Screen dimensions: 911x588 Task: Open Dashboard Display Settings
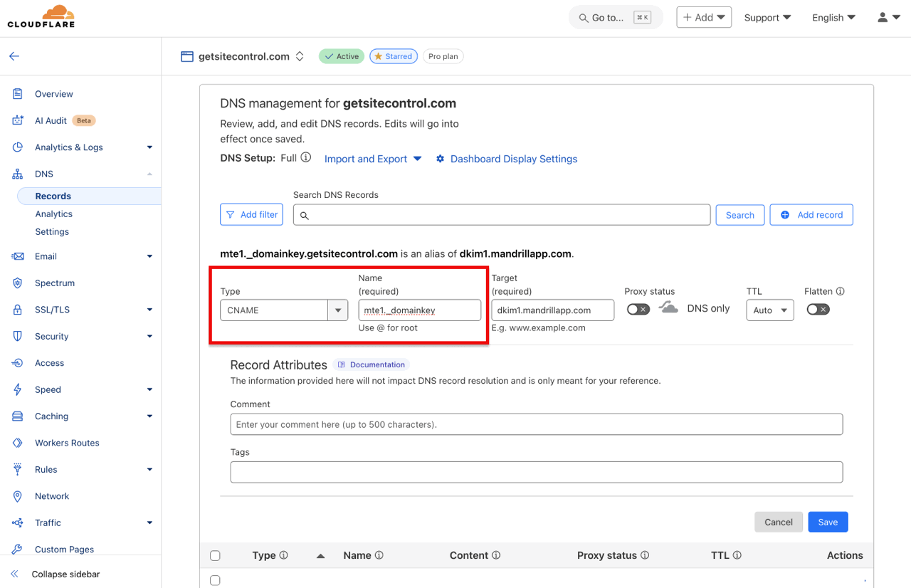513,159
